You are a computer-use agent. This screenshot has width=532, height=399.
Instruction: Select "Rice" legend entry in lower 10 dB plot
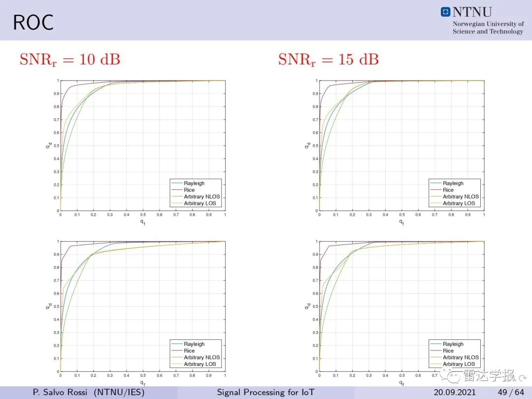click(x=189, y=351)
